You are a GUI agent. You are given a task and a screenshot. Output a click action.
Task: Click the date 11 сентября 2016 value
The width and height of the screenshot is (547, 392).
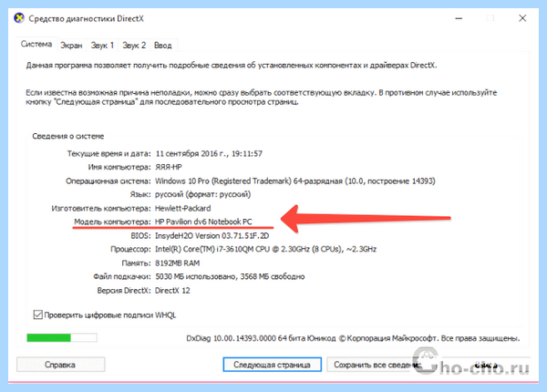click(x=209, y=153)
